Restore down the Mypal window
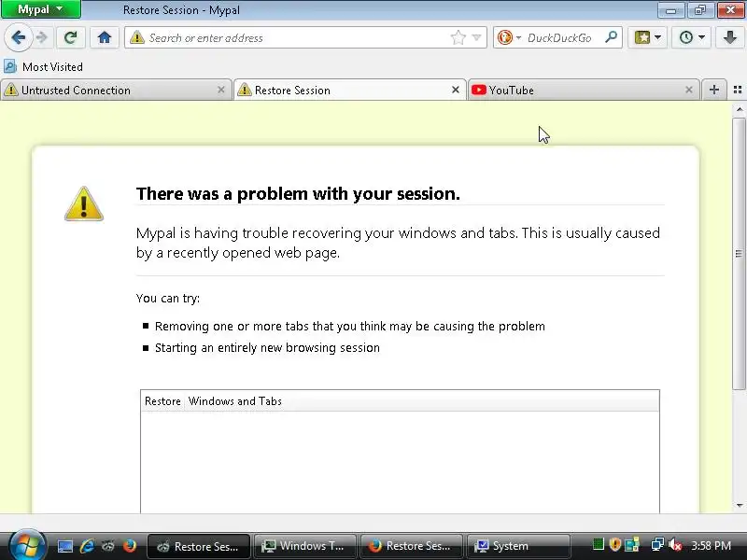747x560 pixels. [699, 9]
